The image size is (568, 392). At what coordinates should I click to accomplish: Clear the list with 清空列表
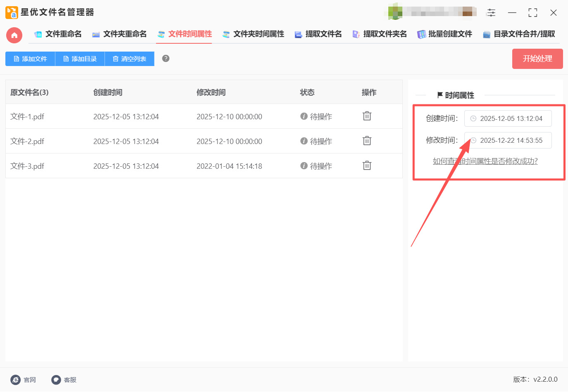point(129,59)
